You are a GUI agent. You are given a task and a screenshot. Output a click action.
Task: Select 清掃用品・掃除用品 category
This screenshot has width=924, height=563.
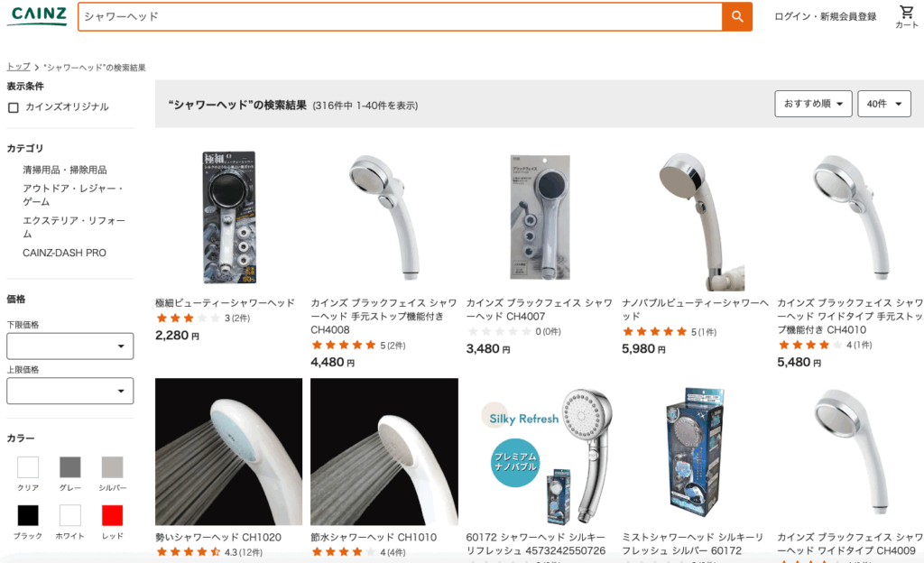pyautogui.click(x=65, y=170)
